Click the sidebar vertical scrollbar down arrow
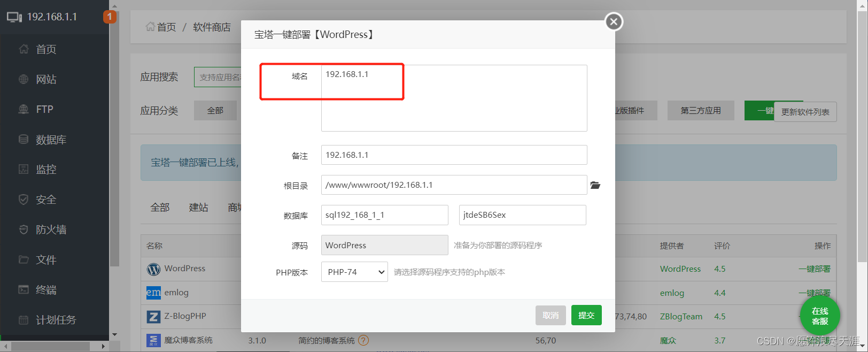This screenshot has width=868, height=352. coord(114,335)
